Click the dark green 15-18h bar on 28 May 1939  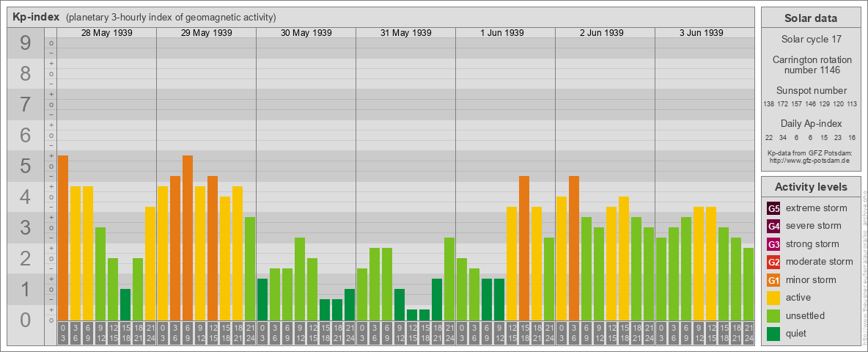coord(125,305)
